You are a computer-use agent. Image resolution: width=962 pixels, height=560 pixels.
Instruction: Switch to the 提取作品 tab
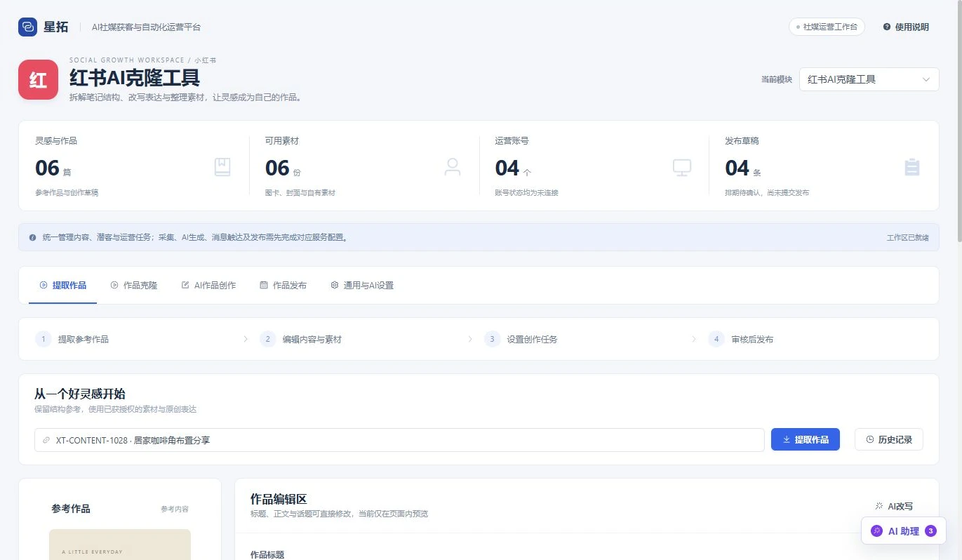click(62, 286)
